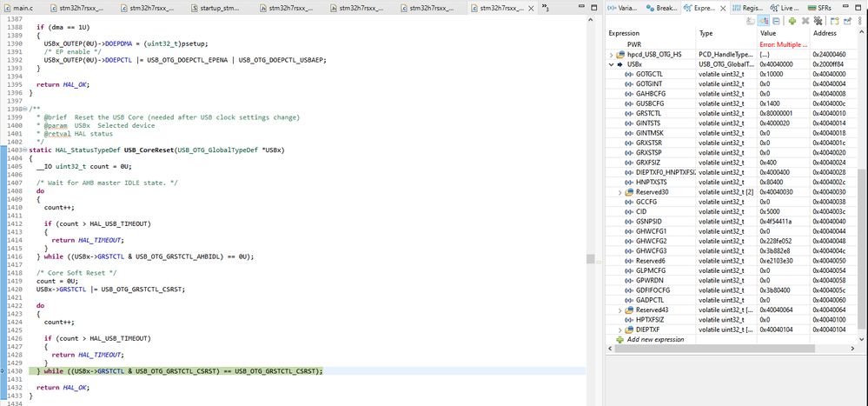868x406 pixels.
Task: Click Expressions scroll-right arrow
Action: pyautogui.click(x=853, y=349)
